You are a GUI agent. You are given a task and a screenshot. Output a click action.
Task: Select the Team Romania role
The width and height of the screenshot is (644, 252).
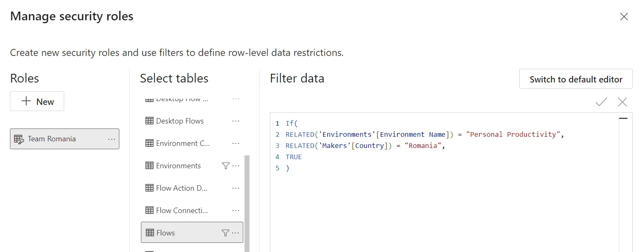(64, 139)
